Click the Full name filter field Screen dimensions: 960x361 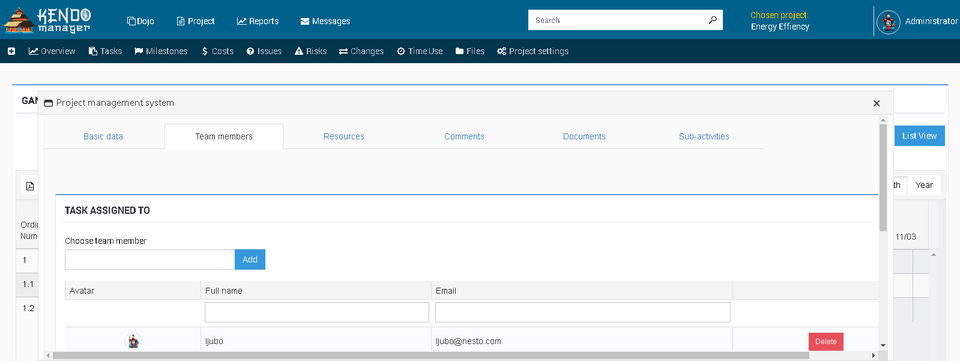[317, 312]
